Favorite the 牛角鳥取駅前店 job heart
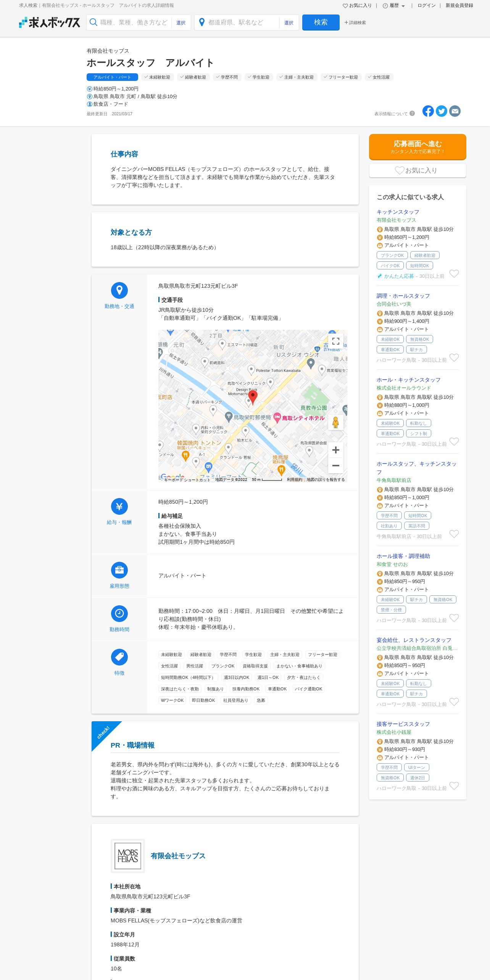The image size is (490, 980). 454,534
